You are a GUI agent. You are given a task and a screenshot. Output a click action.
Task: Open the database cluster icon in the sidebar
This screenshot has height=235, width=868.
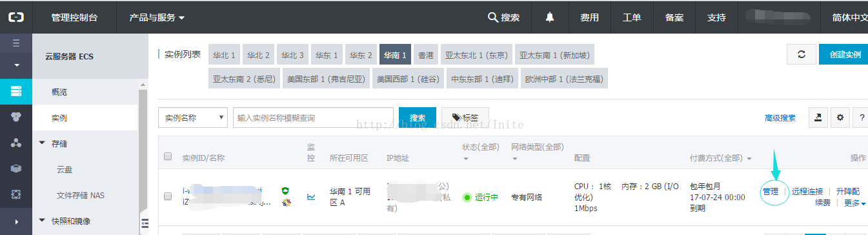pyautogui.click(x=16, y=117)
